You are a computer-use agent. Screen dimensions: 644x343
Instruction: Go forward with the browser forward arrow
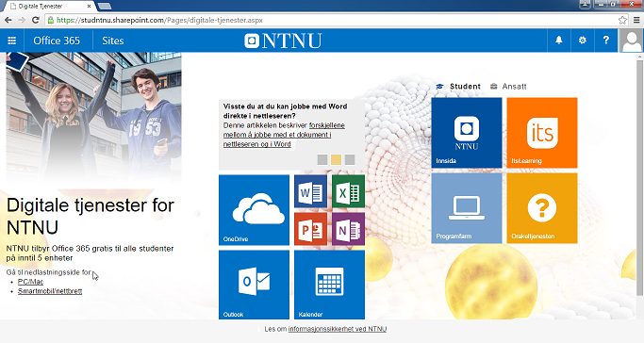pyautogui.click(x=22, y=20)
